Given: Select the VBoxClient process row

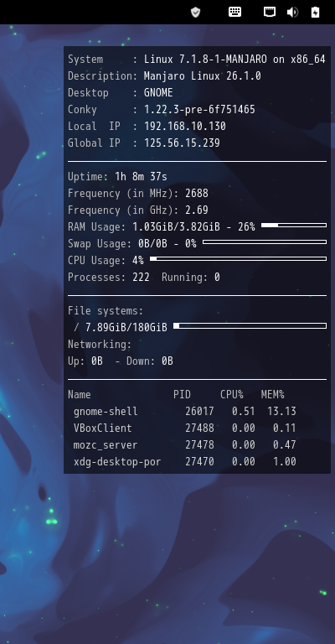Looking at the screenshot, I should click(x=184, y=428).
